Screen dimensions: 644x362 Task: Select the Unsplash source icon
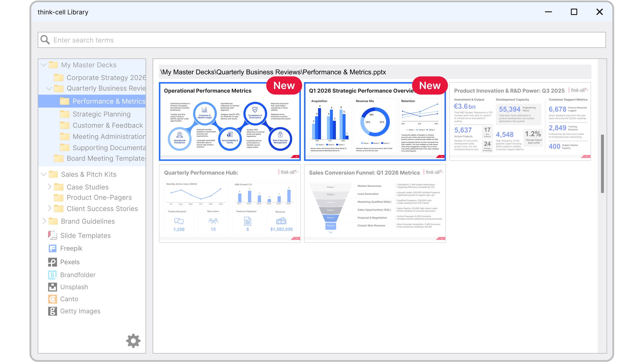pyautogui.click(x=52, y=287)
